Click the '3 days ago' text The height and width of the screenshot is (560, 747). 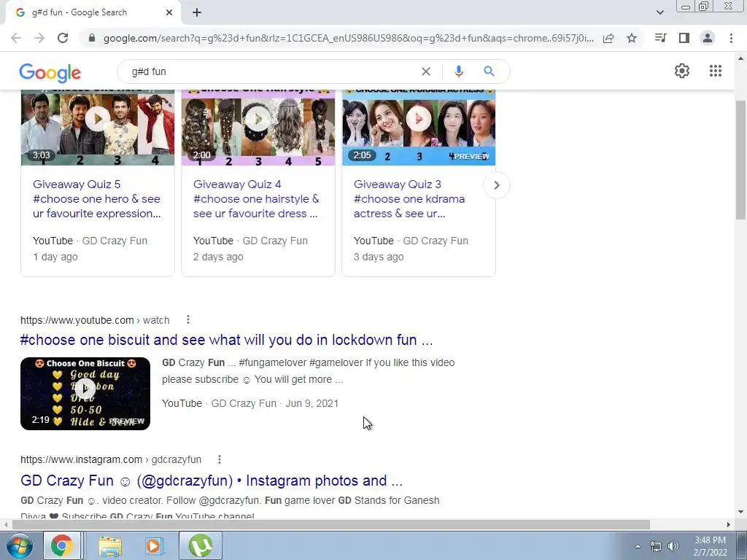pos(379,257)
